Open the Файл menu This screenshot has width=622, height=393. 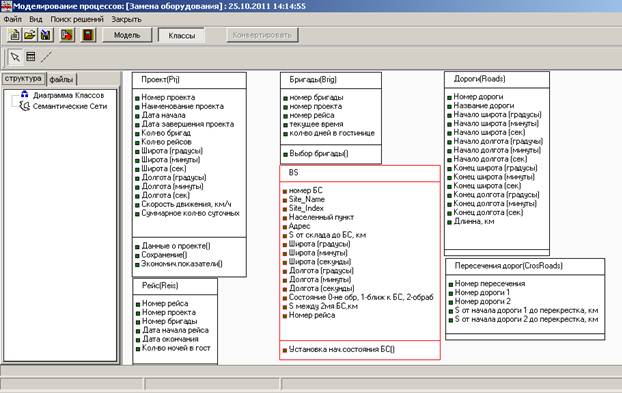click(13, 19)
